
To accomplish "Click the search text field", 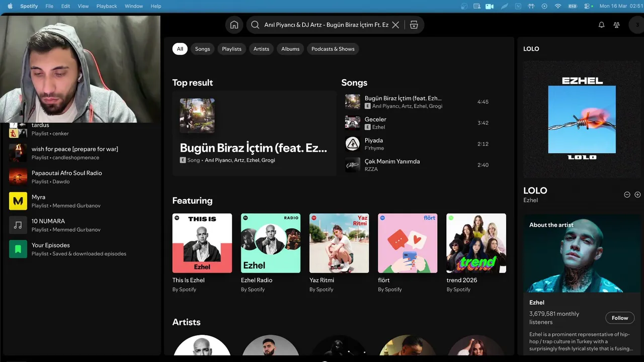I will click(326, 25).
